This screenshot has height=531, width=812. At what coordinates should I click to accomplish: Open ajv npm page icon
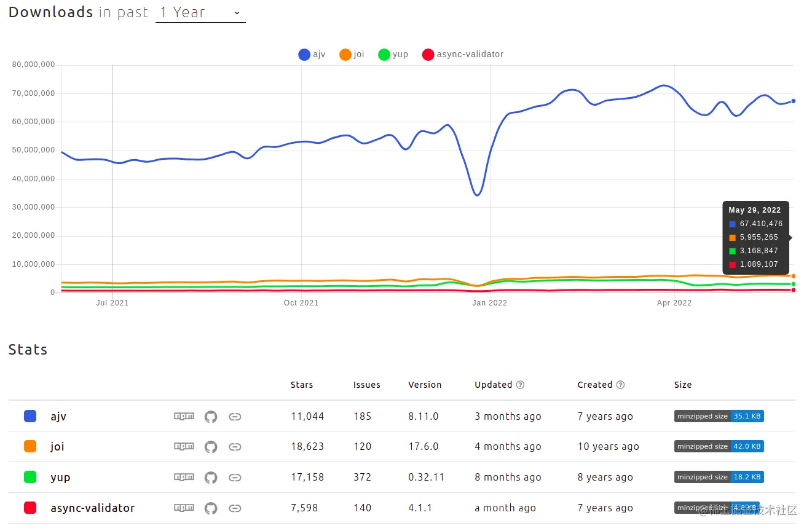(x=184, y=416)
